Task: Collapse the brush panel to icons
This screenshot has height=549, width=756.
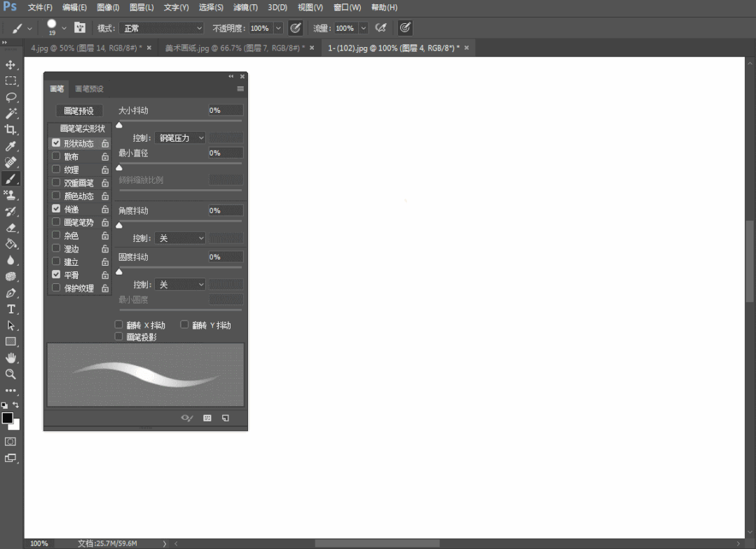Action: coord(231,76)
